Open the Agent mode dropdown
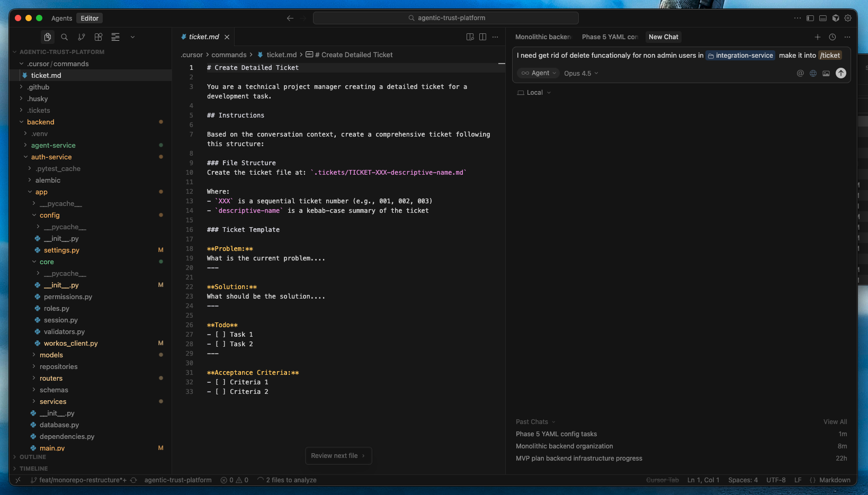Screen dimensions: 868x495 pyautogui.click(x=538, y=73)
